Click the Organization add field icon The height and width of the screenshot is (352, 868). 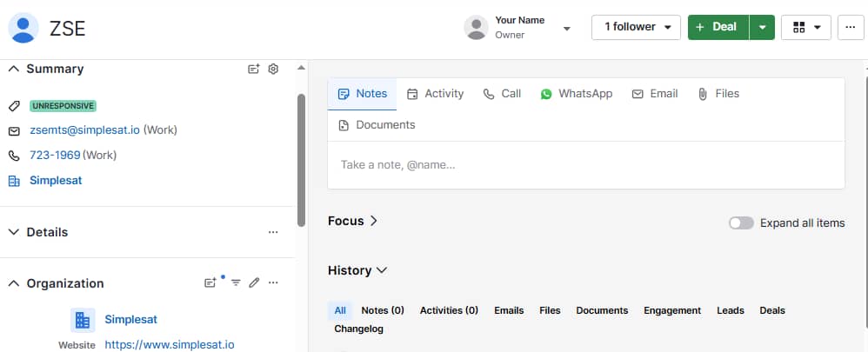[x=210, y=282]
